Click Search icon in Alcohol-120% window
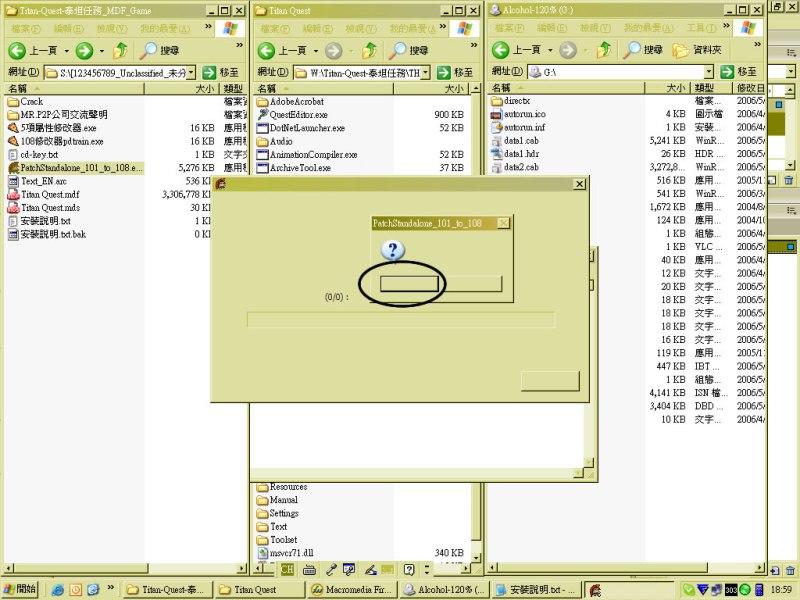800x600 pixels. coord(632,49)
